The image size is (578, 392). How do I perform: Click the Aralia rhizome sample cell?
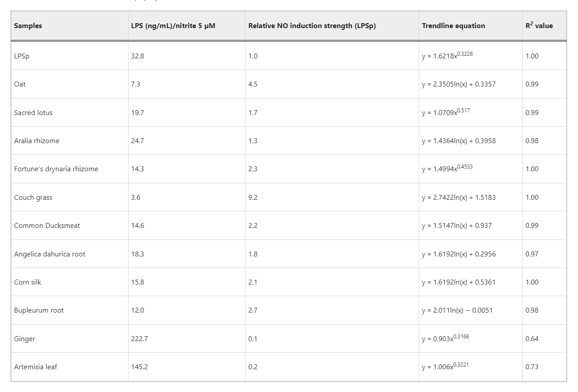pyautogui.click(x=37, y=141)
